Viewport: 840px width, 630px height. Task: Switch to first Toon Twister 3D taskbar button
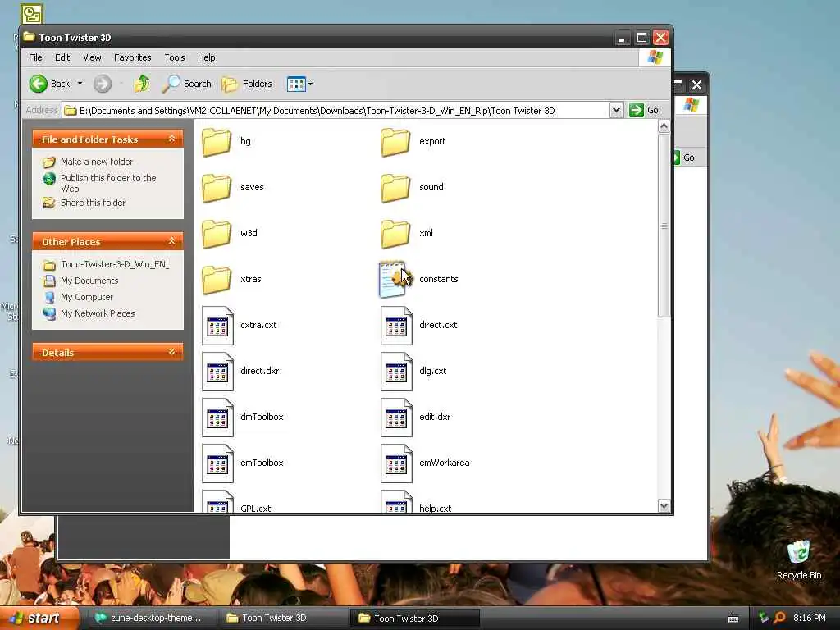284,619
